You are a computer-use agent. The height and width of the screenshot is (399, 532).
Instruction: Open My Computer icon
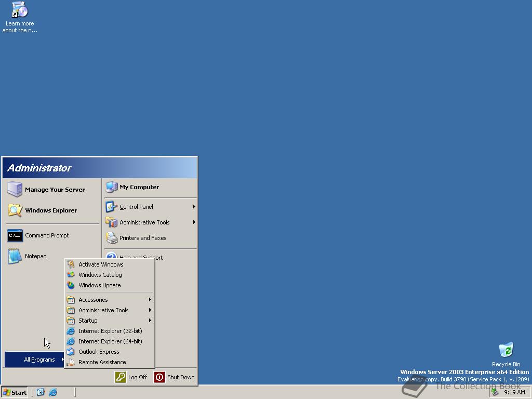[x=112, y=187]
